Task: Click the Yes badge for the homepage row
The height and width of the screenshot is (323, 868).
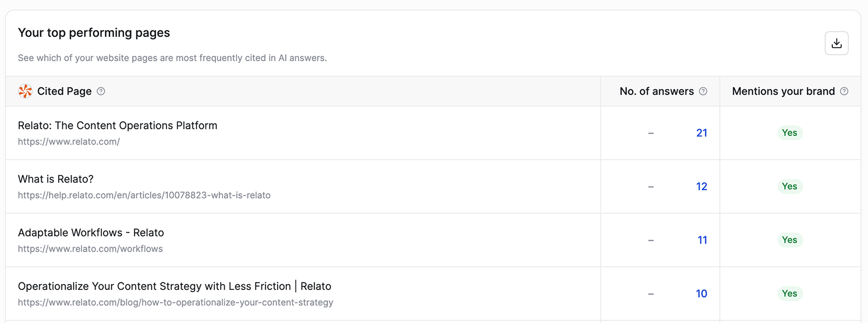Action: coord(790,133)
